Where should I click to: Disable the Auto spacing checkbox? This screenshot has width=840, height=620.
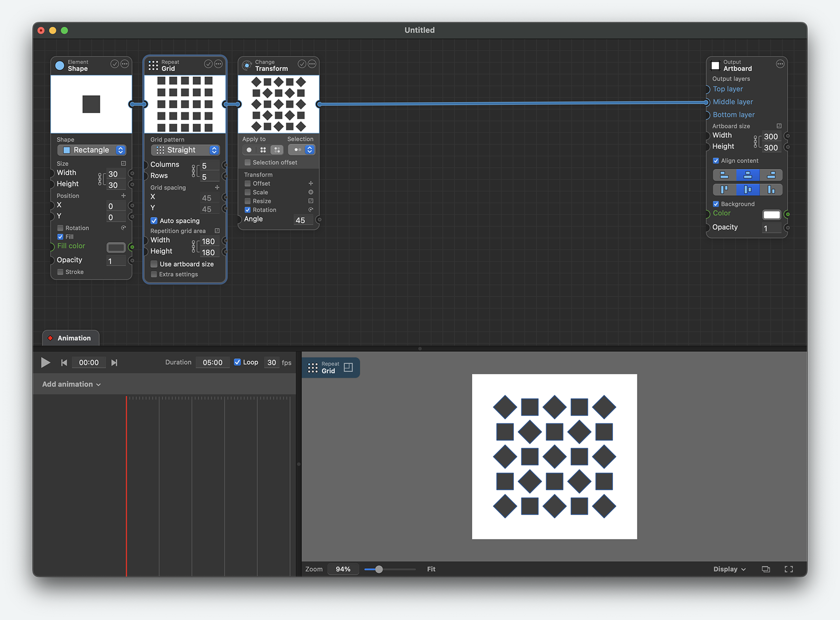154,221
